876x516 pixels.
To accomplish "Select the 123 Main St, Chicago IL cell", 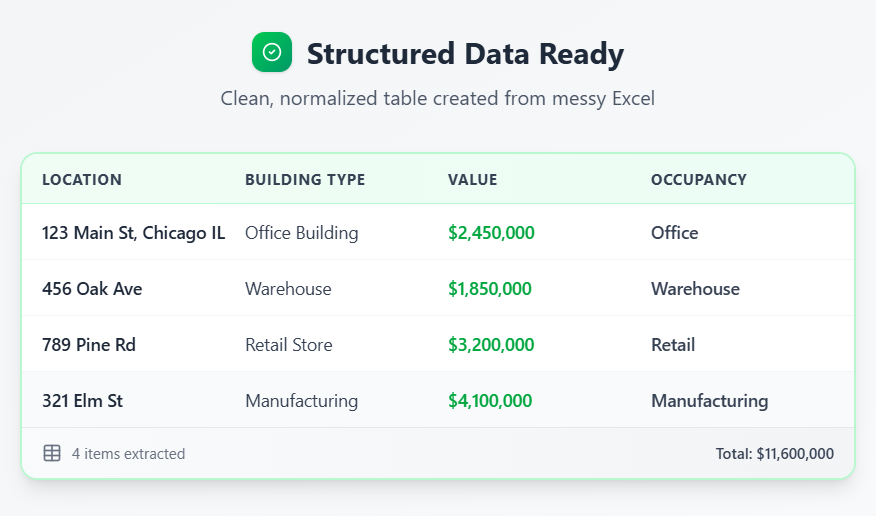I will (133, 233).
